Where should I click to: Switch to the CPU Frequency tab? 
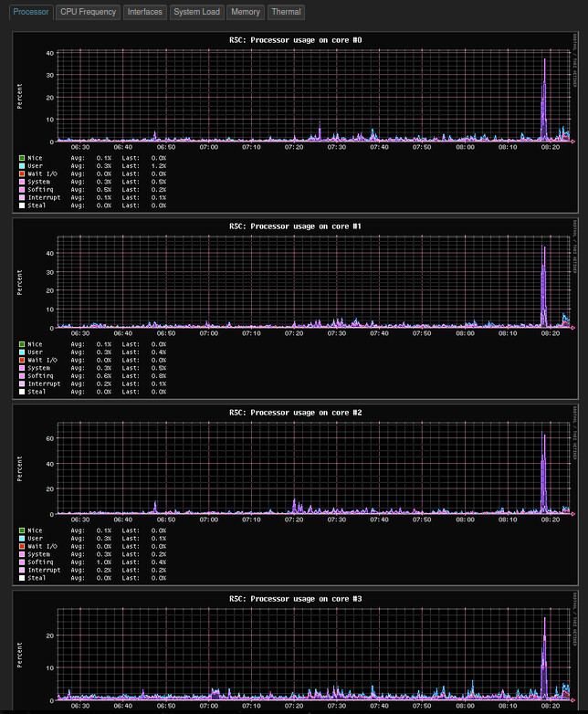point(88,12)
